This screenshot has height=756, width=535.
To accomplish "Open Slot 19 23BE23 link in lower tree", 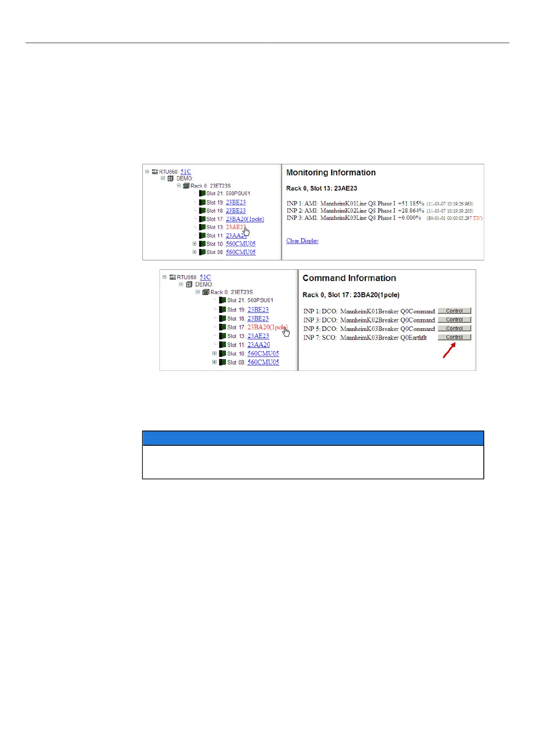I will pyautogui.click(x=258, y=309).
